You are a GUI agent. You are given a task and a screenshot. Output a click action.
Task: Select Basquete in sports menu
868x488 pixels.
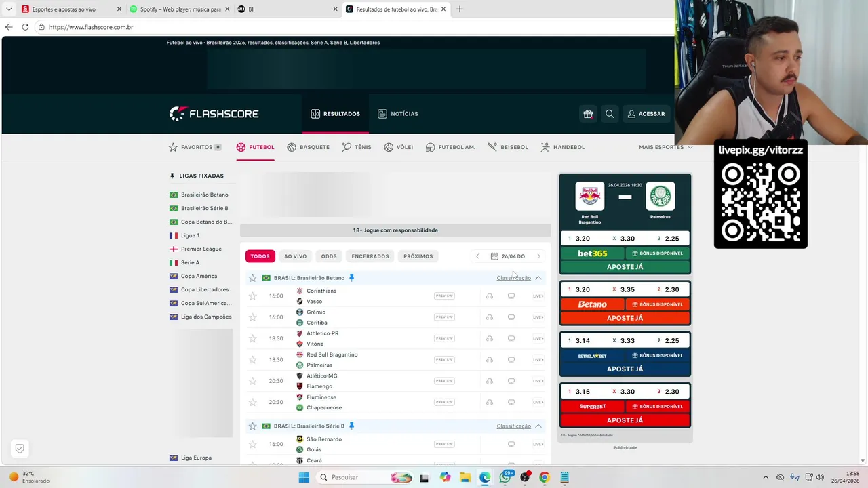[309, 147]
